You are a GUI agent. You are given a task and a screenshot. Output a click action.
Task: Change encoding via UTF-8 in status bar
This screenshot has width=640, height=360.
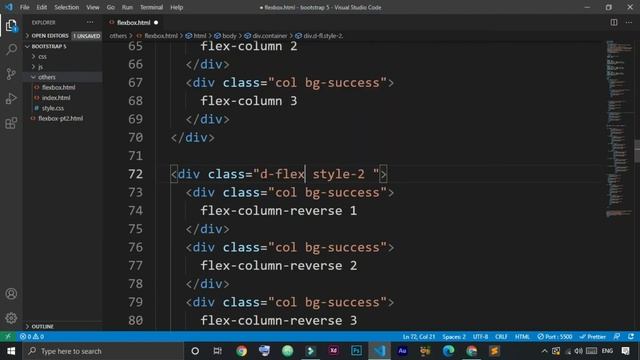[x=480, y=337]
